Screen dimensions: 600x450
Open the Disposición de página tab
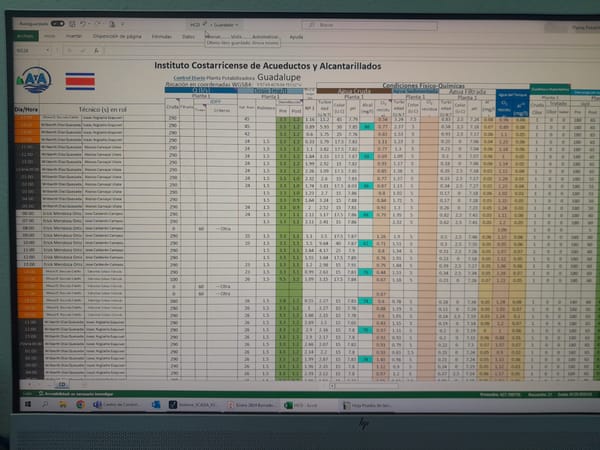[117, 36]
